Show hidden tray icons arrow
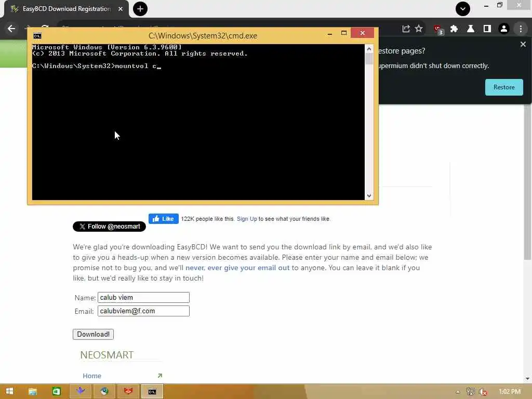Image resolution: width=532 pixels, height=399 pixels. point(458,392)
